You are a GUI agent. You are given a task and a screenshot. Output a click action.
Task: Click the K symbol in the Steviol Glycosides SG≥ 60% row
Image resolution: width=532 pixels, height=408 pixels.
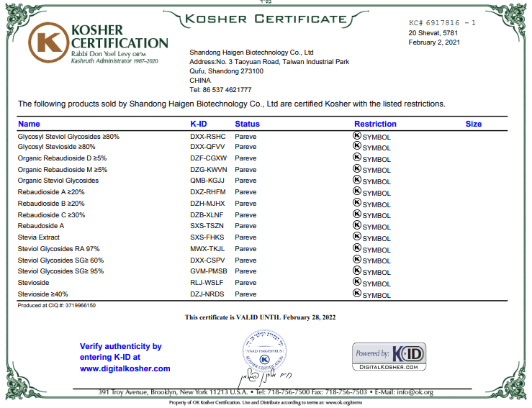coord(357,260)
